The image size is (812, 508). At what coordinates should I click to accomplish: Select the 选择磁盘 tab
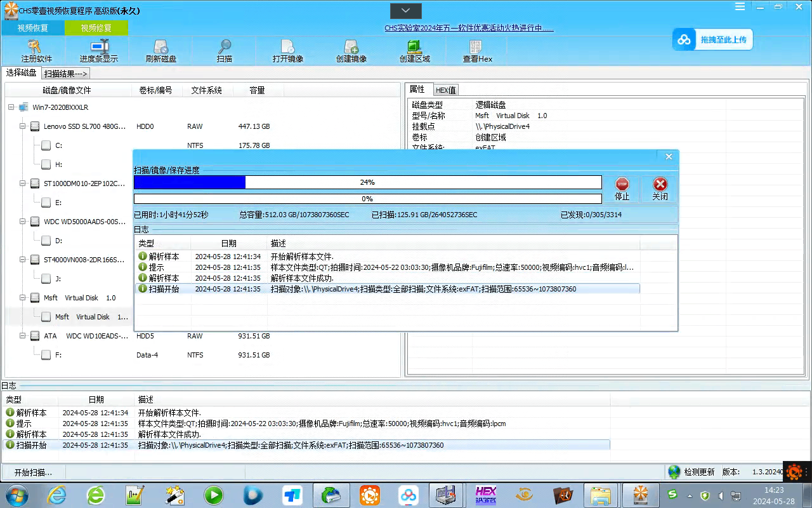point(22,73)
